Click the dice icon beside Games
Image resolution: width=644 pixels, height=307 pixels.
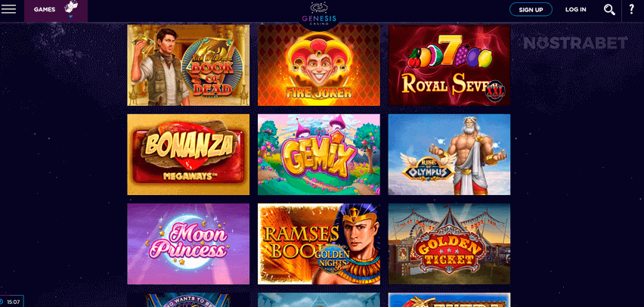(71, 8)
